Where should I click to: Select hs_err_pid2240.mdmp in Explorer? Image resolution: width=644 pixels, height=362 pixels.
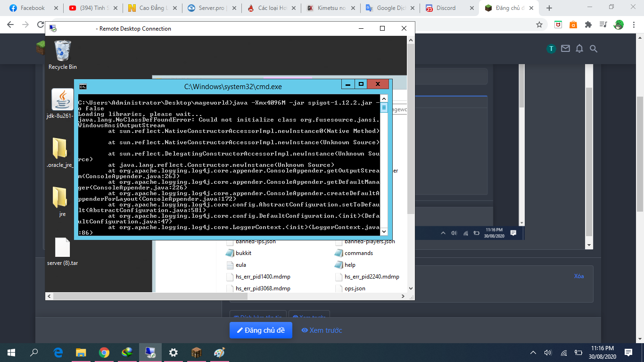coord(367,277)
